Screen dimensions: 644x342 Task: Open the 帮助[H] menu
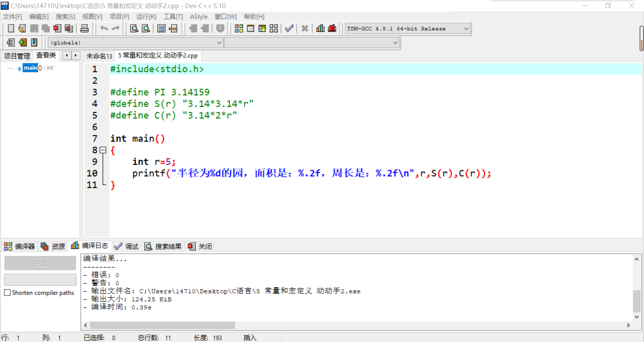254,16
